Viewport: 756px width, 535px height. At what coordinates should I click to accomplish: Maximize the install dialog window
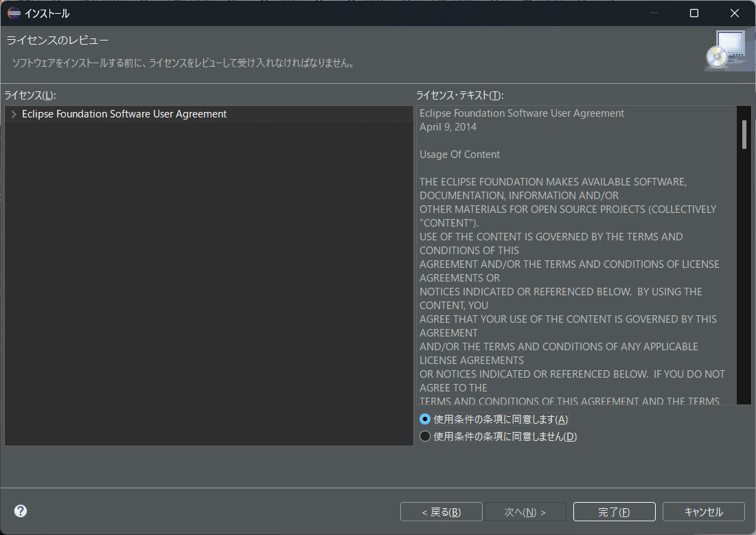pyautogui.click(x=694, y=13)
